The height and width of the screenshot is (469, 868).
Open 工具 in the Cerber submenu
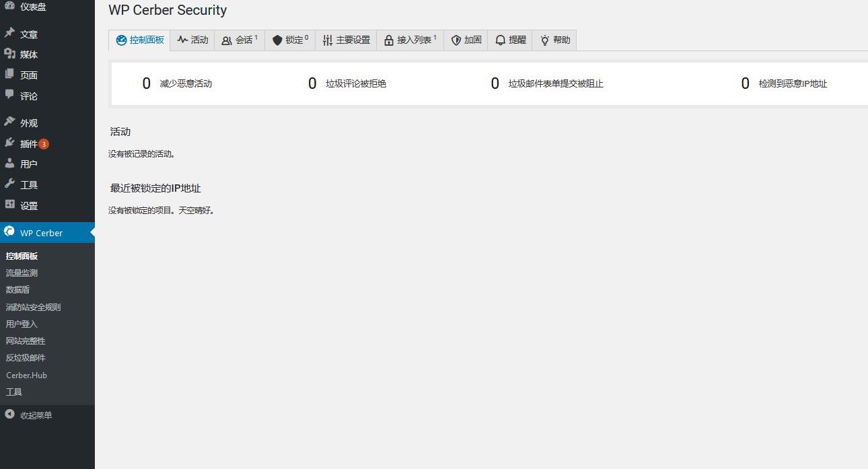point(13,392)
